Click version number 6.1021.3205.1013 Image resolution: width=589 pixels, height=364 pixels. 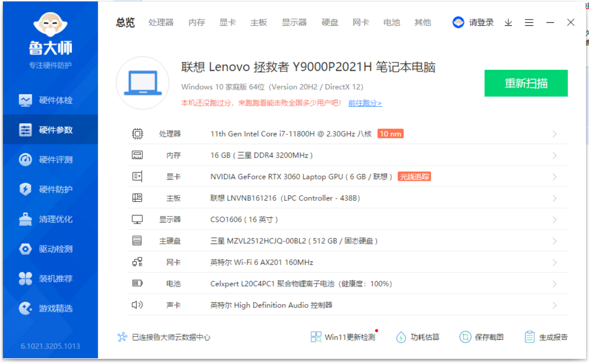pos(50,346)
